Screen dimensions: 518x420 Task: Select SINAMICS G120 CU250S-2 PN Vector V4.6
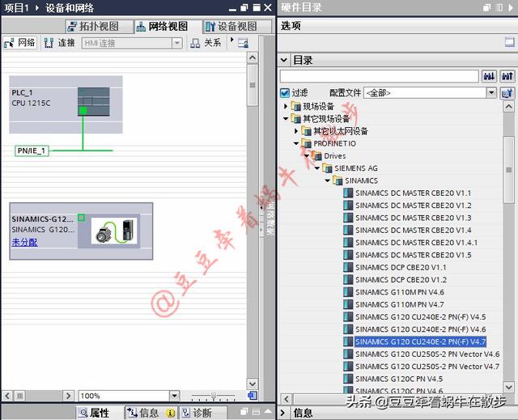click(427, 354)
